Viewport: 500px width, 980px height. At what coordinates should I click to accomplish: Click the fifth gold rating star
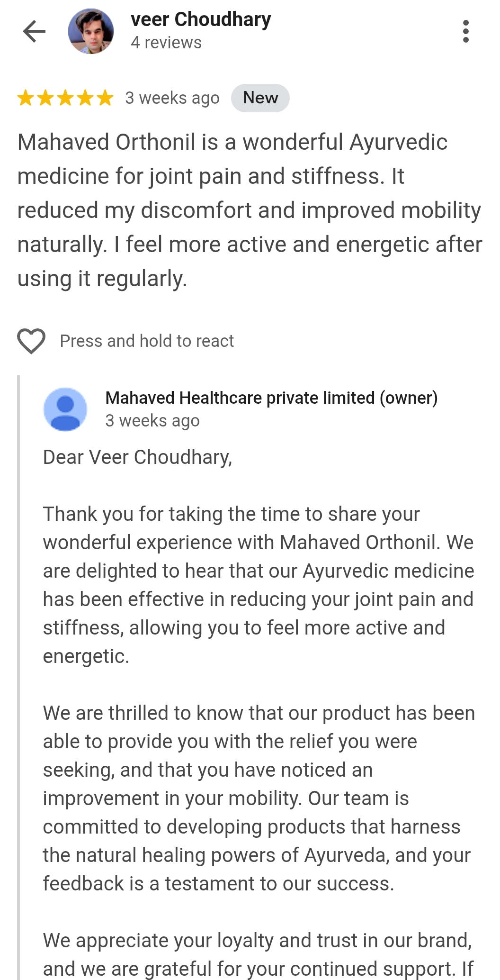105,98
